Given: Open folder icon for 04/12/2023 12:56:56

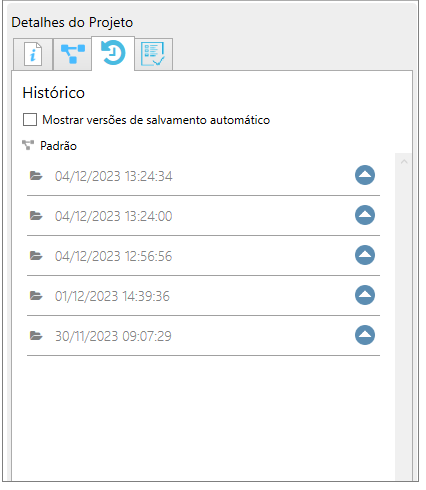Looking at the screenshot, I should click(x=36, y=256).
